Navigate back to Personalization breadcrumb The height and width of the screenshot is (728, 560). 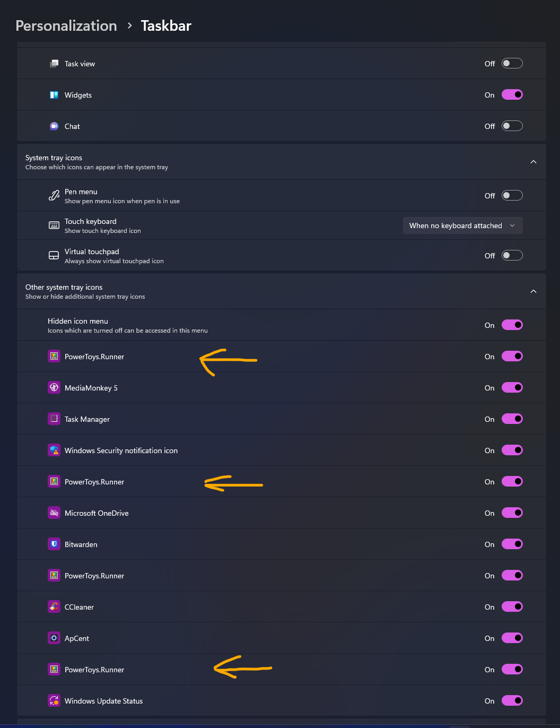66,25
